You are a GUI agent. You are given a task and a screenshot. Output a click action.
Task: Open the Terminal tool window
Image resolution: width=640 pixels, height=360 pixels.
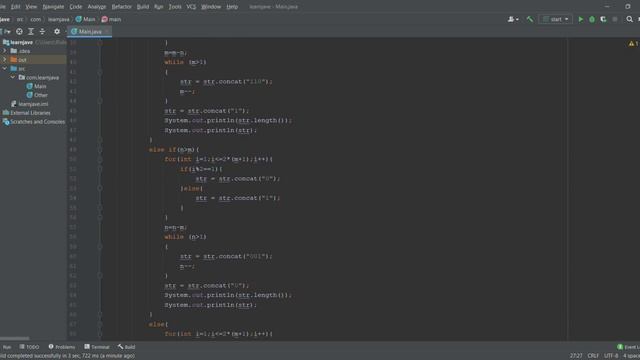point(97,347)
